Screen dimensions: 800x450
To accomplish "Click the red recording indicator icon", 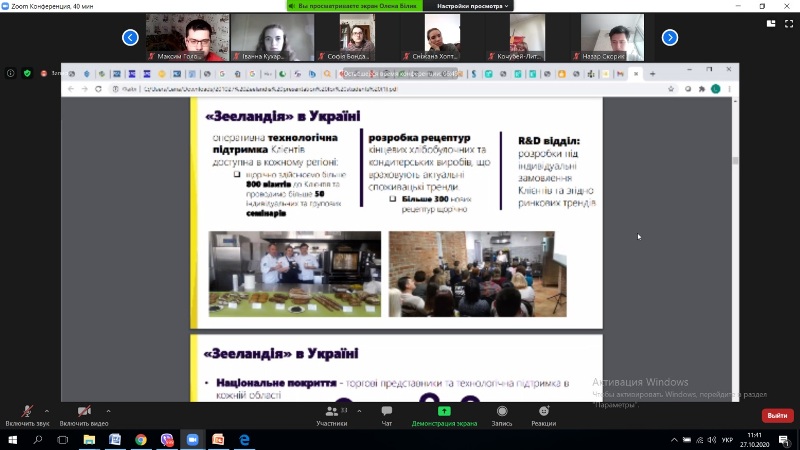I will click(44, 73).
